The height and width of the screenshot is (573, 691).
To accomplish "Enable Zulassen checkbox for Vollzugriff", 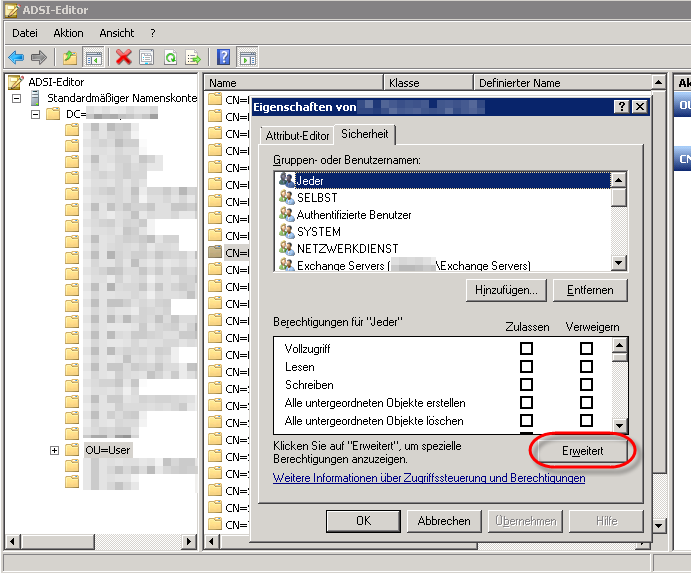I will (526, 349).
